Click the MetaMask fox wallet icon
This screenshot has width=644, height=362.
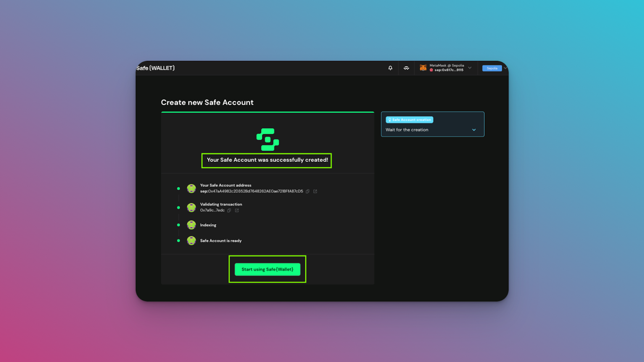(x=423, y=68)
